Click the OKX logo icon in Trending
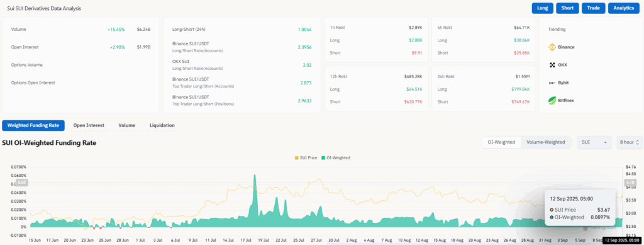This screenshot has height=245, width=644. coord(552,65)
